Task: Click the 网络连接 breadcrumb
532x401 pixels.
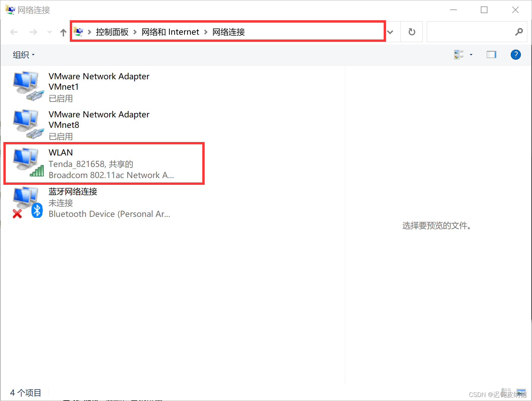Action: click(x=229, y=32)
